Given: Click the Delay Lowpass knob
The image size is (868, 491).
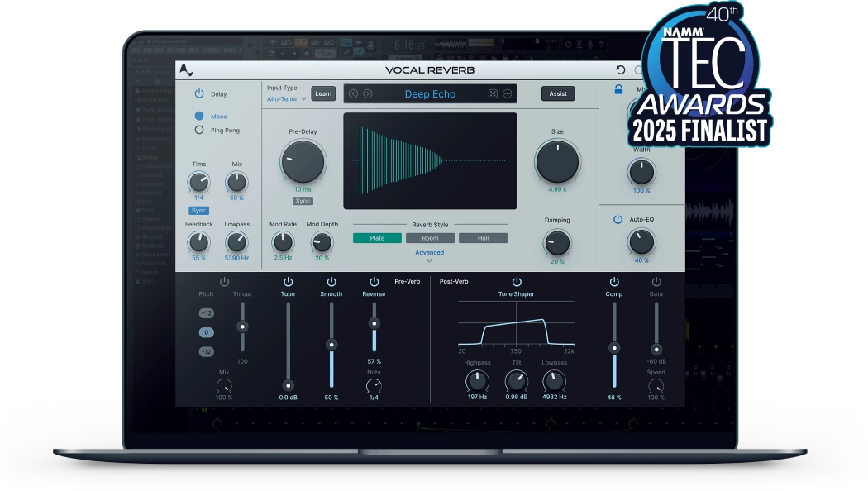Looking at the screenshot, I should point(236,242).
